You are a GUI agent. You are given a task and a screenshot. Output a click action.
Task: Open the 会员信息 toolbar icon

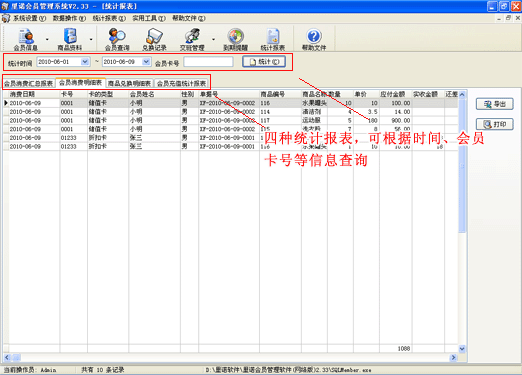click(25, 39)
